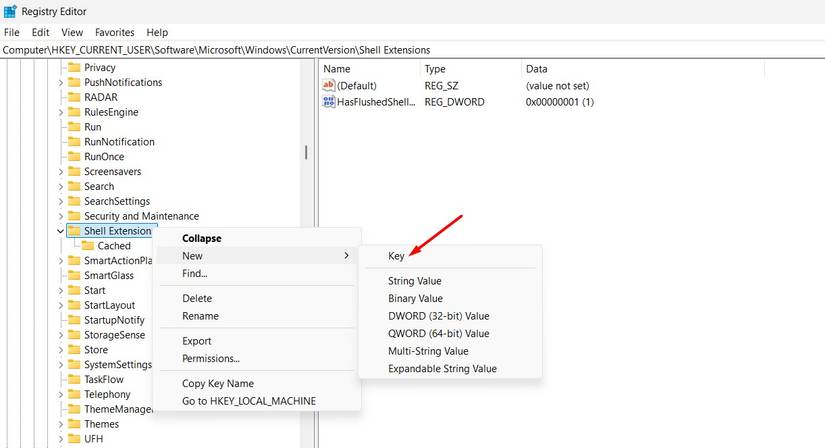
Task: Expand the Screensavers key
Action: (x=61, y=172)
